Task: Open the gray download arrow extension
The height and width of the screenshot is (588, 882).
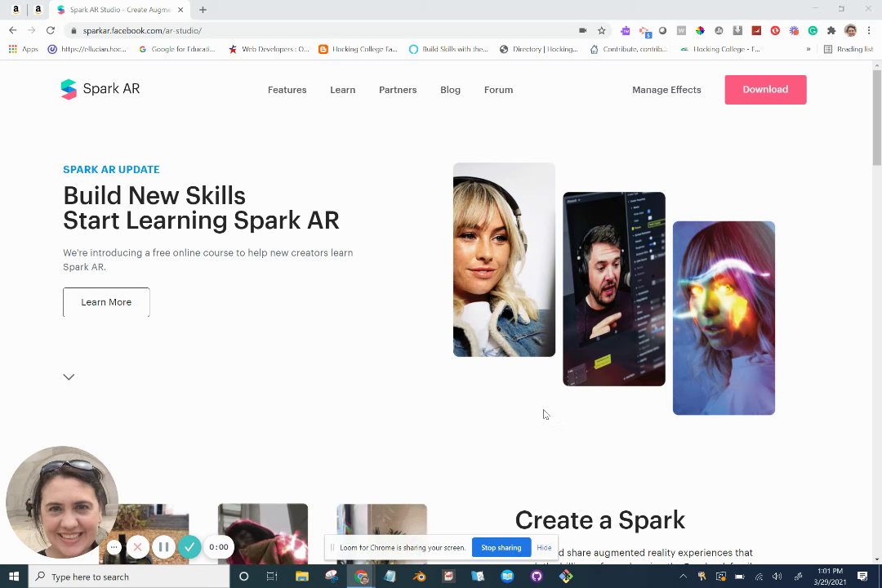Action: (737, 30)
